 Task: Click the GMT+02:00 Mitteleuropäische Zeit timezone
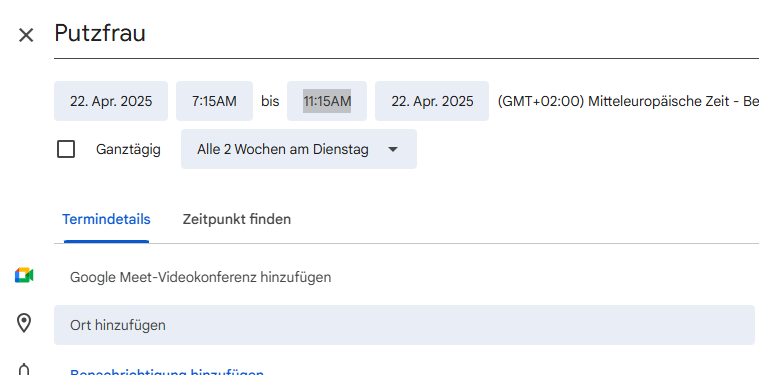pos(628,102)
